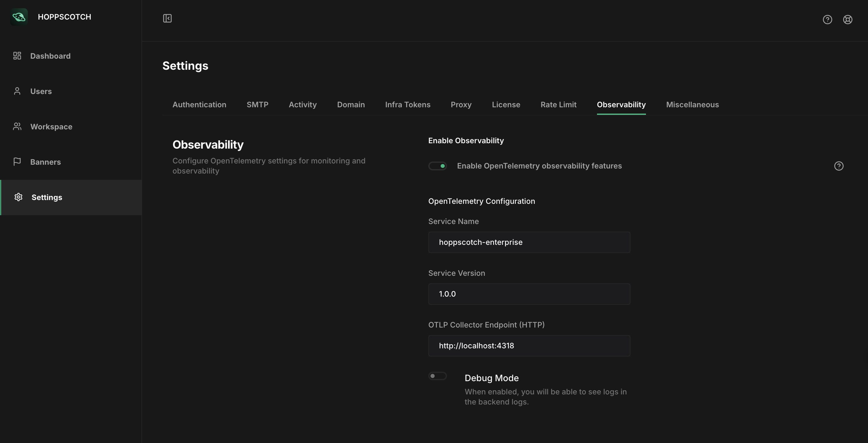Open the Workspace page from the sidebar
The width and height of the screenshot is (868, 443).
point(51,127)
